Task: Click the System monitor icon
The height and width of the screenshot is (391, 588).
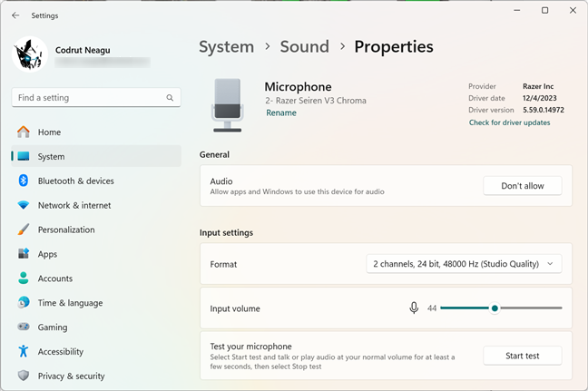Action: pyautogui.click(x=24, y=156)
